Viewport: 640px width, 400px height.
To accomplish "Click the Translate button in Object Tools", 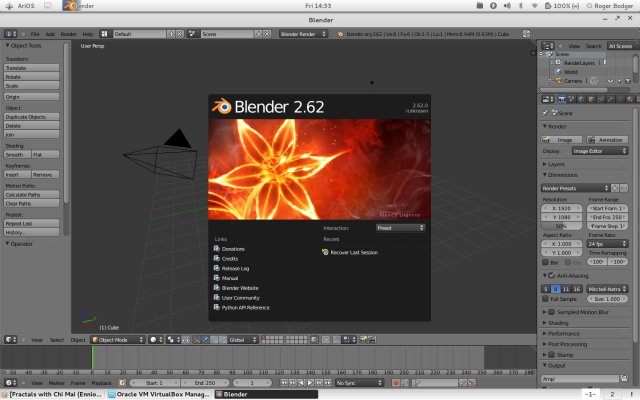I will (x=31, y=68).
